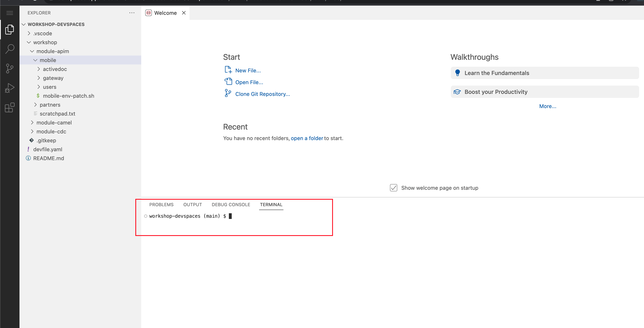644x328 pixels.
Task: Click the More... walkthroughs link
Action: point(547,106)
